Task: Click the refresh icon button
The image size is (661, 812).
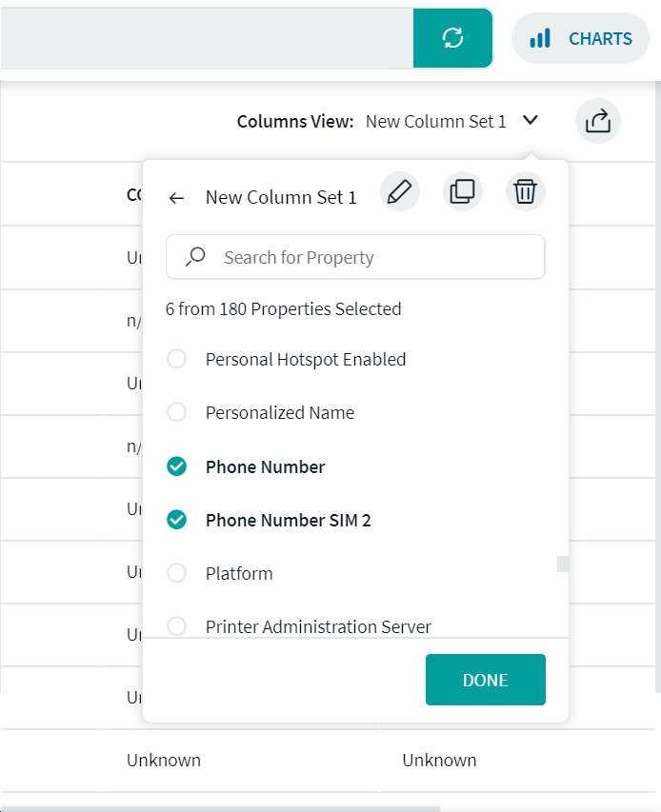Action: click(x=452, y=38)
